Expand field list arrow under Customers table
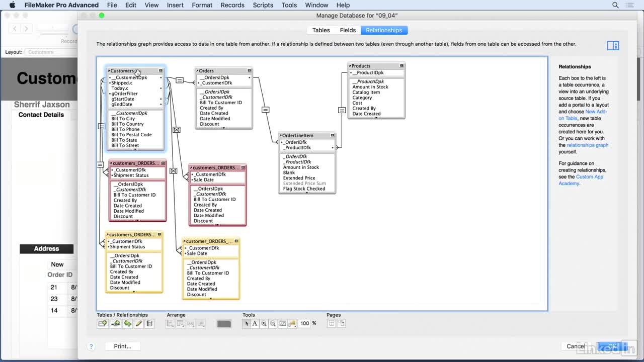This screenshot has height=362, width=644. tap(136, 149)
